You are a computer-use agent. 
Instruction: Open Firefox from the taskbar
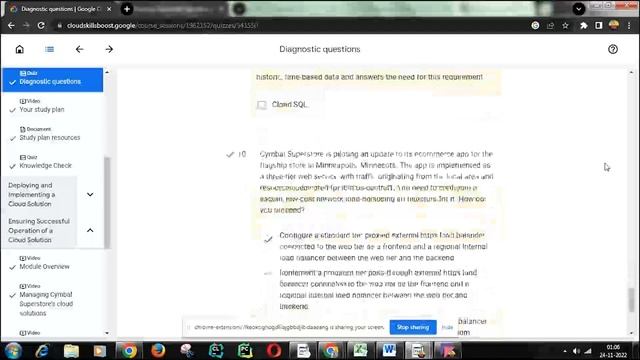(x=158, y=351)
